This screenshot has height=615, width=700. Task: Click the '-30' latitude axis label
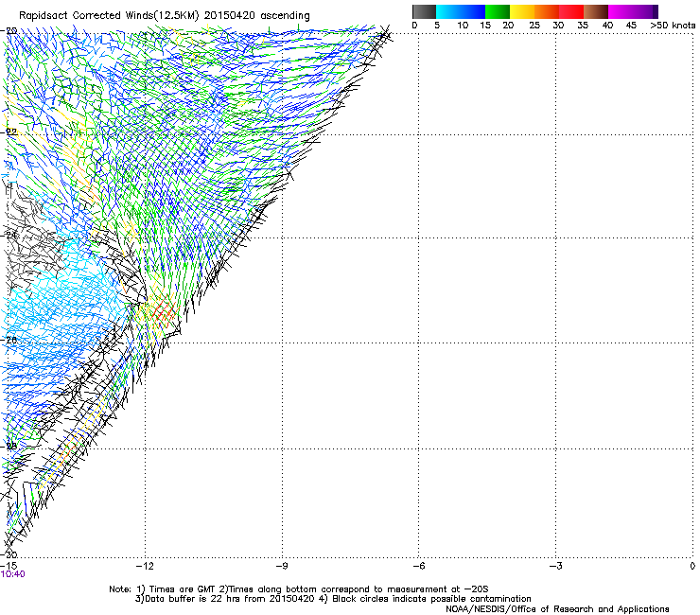9,554
